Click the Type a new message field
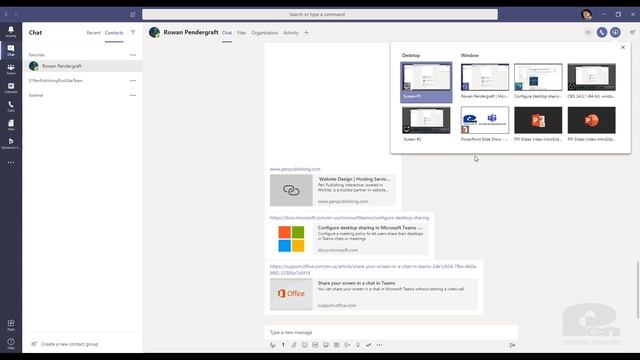This screenshot has height=360, width=640. 391,332
